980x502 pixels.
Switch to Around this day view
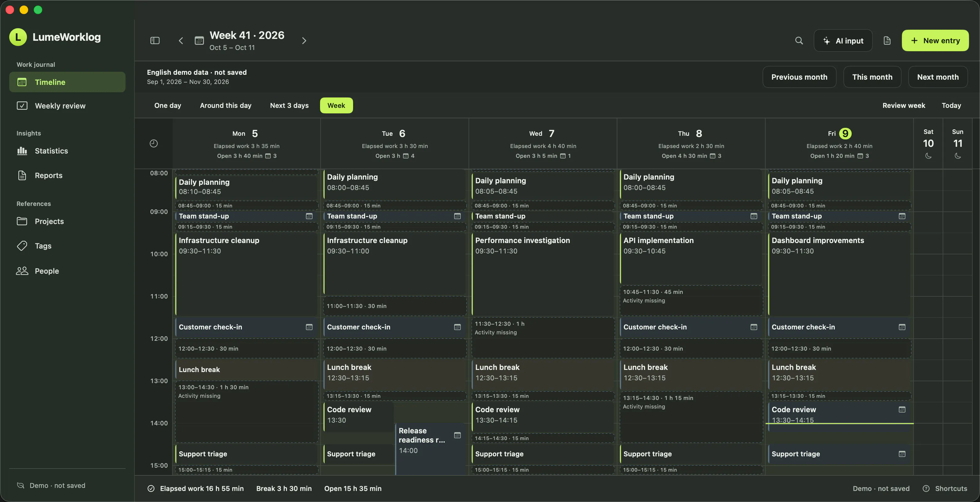pyautogui.click(x=226, y=105)
